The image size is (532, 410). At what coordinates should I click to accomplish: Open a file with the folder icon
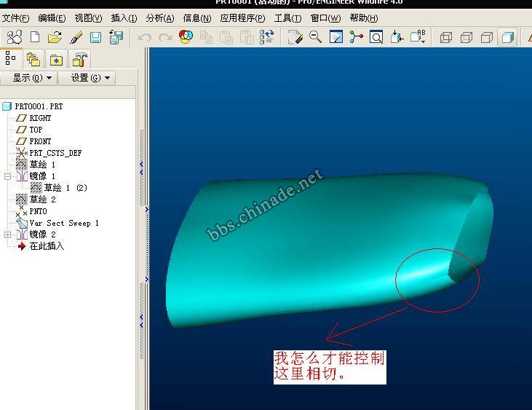[x=55, y=37]
